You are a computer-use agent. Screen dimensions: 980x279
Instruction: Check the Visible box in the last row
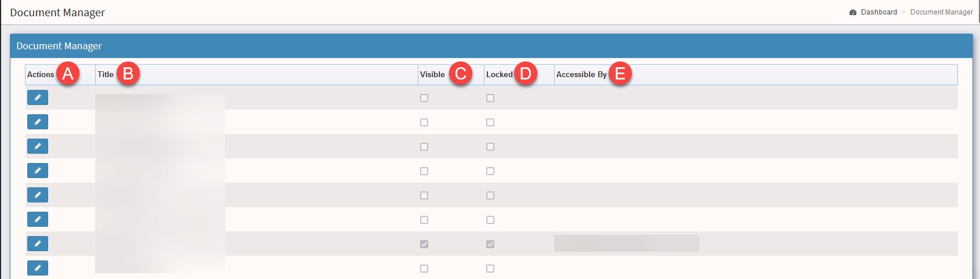[x=424, y=269]
